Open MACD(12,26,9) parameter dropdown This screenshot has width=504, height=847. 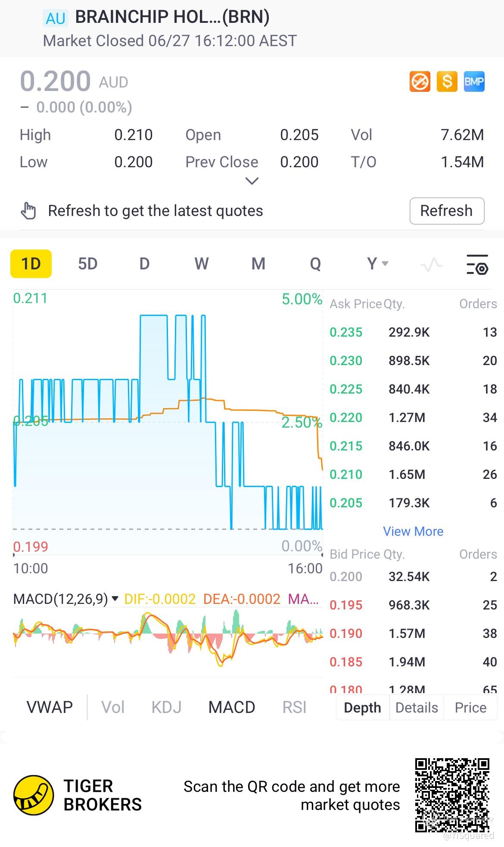[66, 599]
